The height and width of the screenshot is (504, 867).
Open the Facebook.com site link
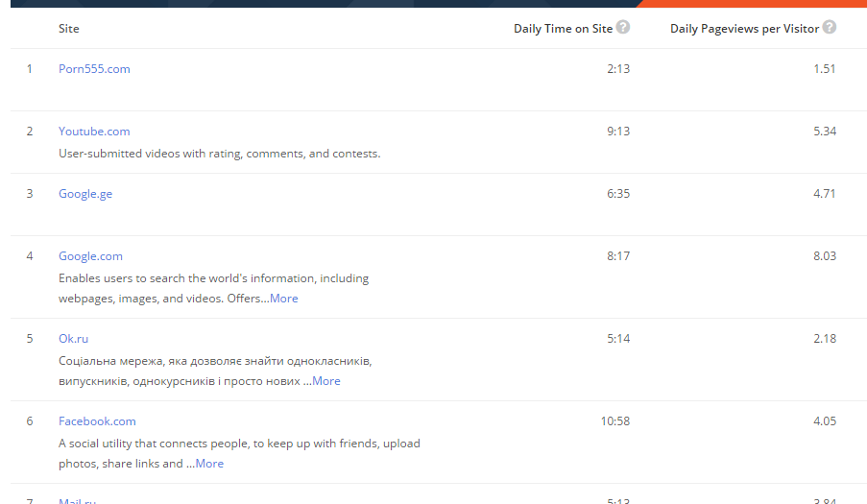pos(97,421)
